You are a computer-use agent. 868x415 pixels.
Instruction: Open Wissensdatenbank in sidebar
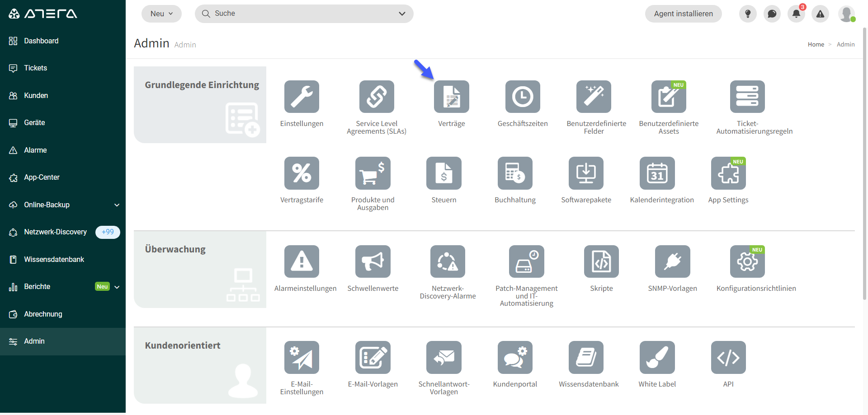(63, 260)
